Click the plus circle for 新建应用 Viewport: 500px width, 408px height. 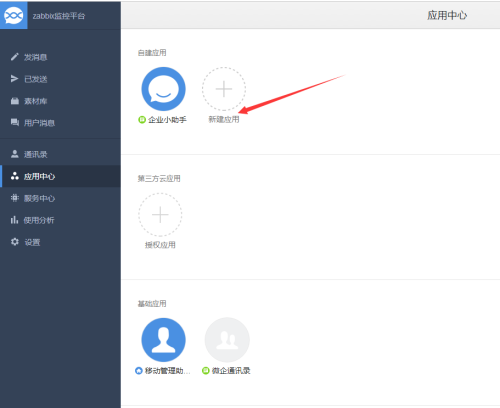224,89
